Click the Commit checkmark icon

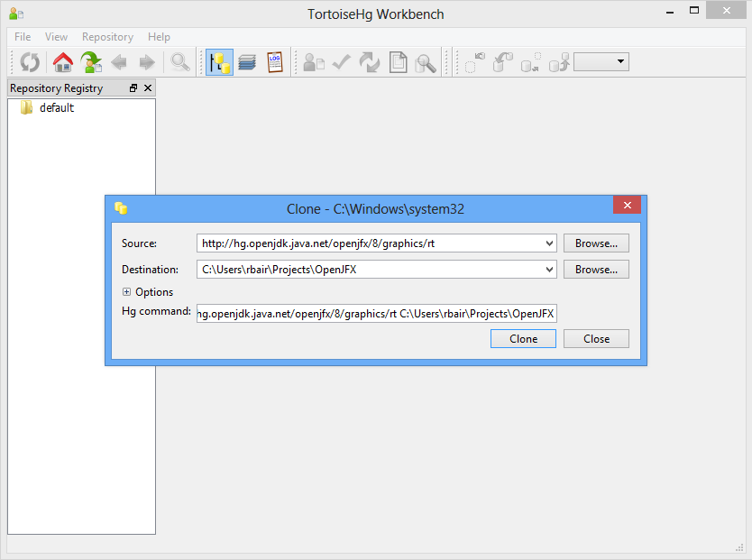coord(342,62)
